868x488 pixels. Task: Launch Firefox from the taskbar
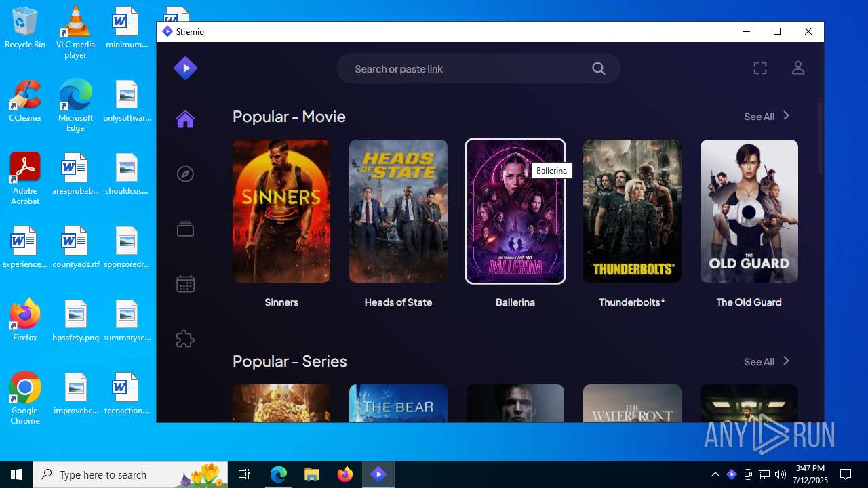(344, 474)
